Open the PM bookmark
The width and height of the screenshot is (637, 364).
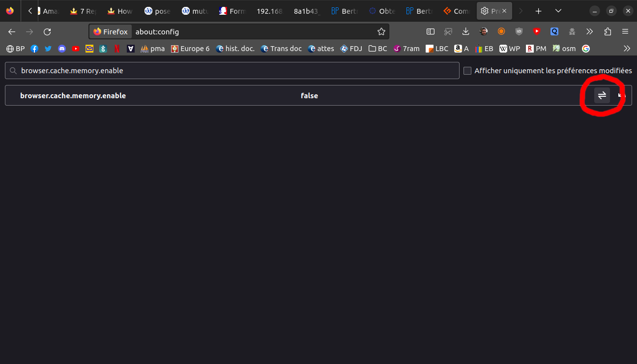[536, 49]
